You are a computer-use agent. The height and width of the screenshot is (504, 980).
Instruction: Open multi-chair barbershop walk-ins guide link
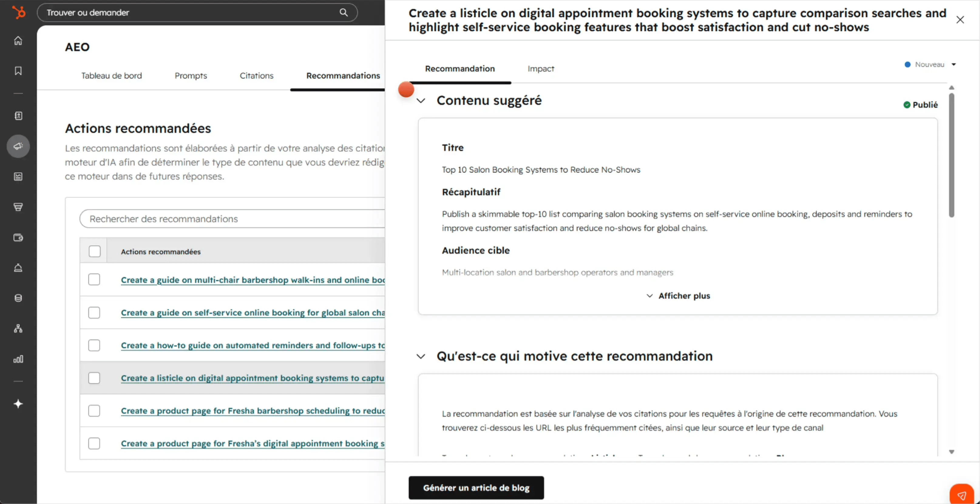253,280
